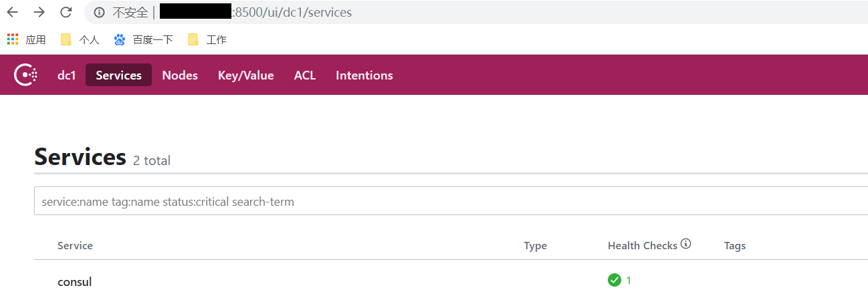The image size is (868, 302).
Task: Open the Key/Value tab
Action: pos(246,75)
